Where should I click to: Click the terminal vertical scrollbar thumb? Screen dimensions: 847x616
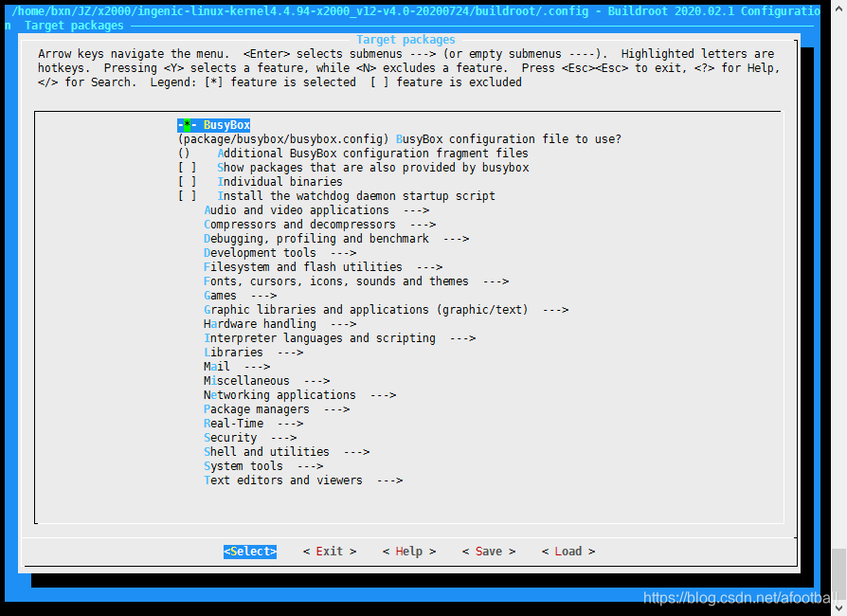pos(838,574)
